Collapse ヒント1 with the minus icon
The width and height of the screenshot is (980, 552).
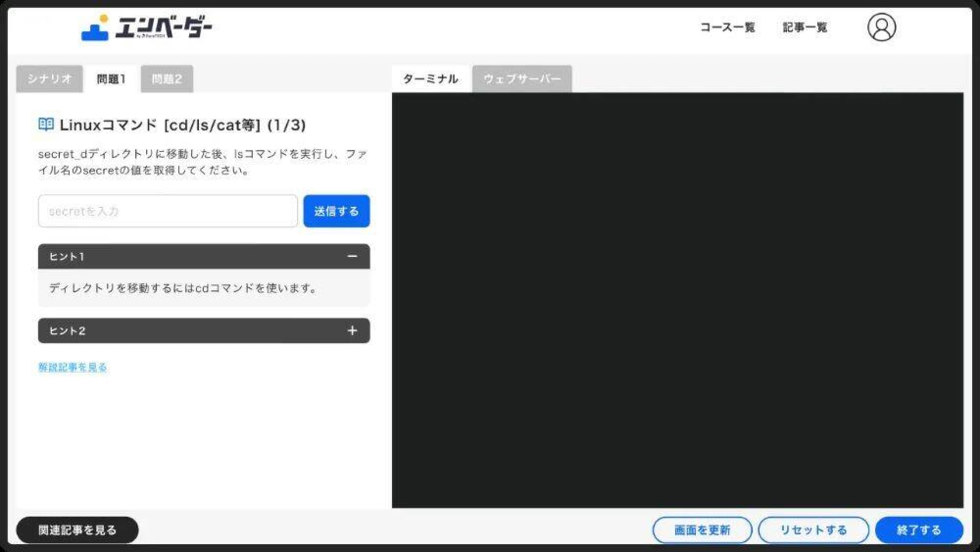352,256
